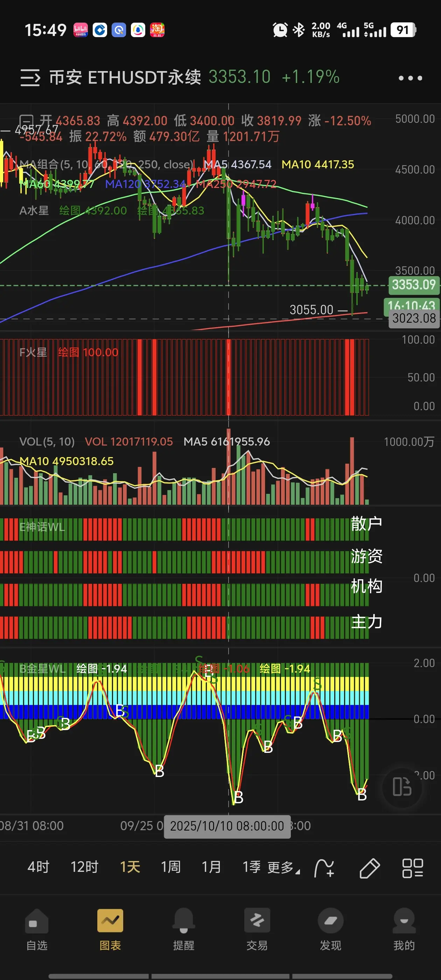Open the 提醒 alerts tab

184,929
